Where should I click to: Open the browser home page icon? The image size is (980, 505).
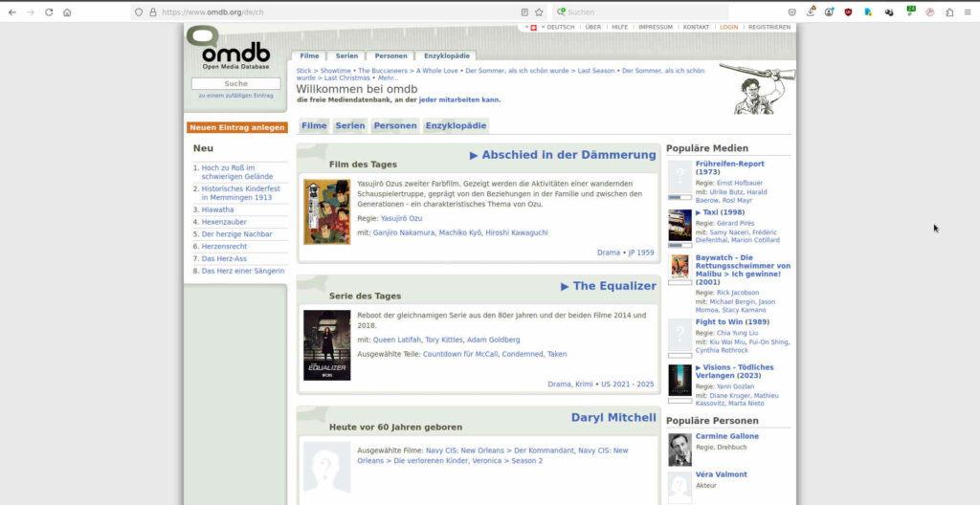pyautogui.click(x=67, y=11)
